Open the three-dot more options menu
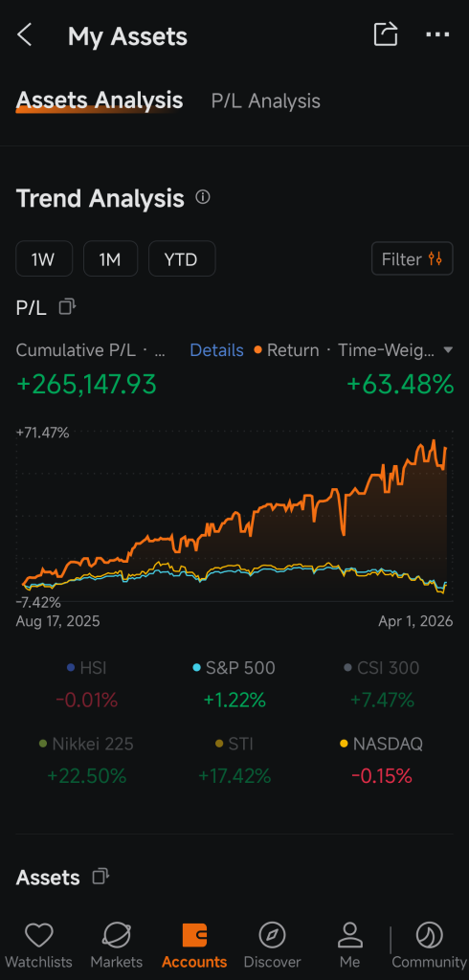469x980 pixels. pyautogui.click(x=437, y=34)
